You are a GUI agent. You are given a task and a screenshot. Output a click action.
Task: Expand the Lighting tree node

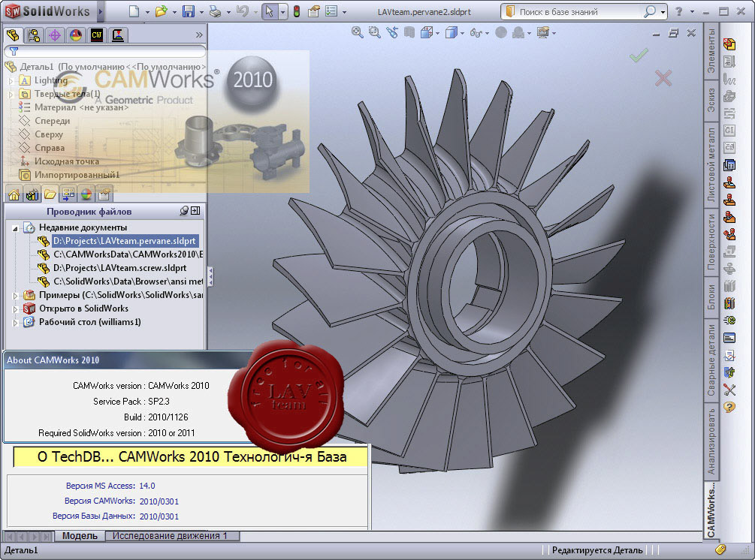point(11,81)
